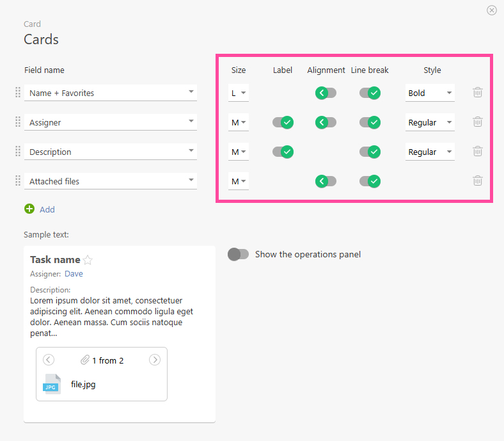Image resolution: width=504 pixels, height=441 pixels.
Task: Grab drag handle of Description row
Action: click(18, 152)
